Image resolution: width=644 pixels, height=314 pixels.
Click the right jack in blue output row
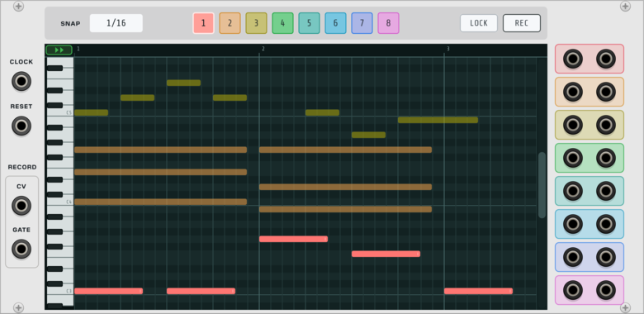[x=606, y=224]
